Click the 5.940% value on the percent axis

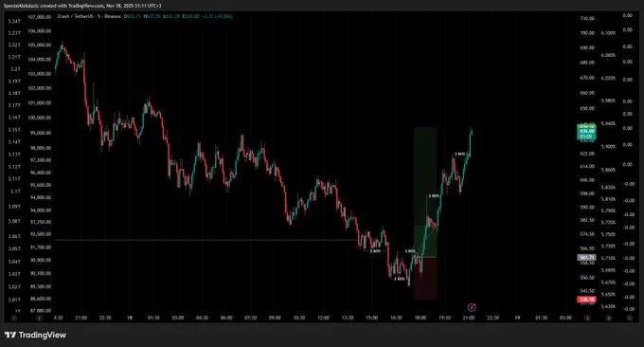tap(608, 123)
